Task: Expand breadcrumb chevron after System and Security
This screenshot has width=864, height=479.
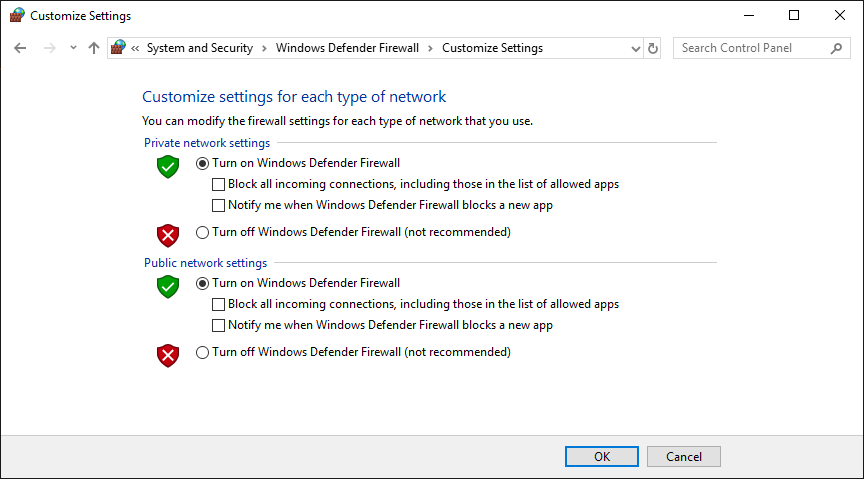Action: [264, 49]
